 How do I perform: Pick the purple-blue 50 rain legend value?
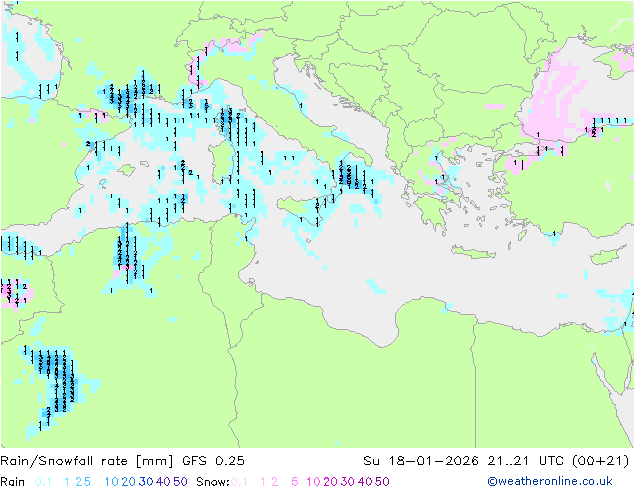click(180, 482)
